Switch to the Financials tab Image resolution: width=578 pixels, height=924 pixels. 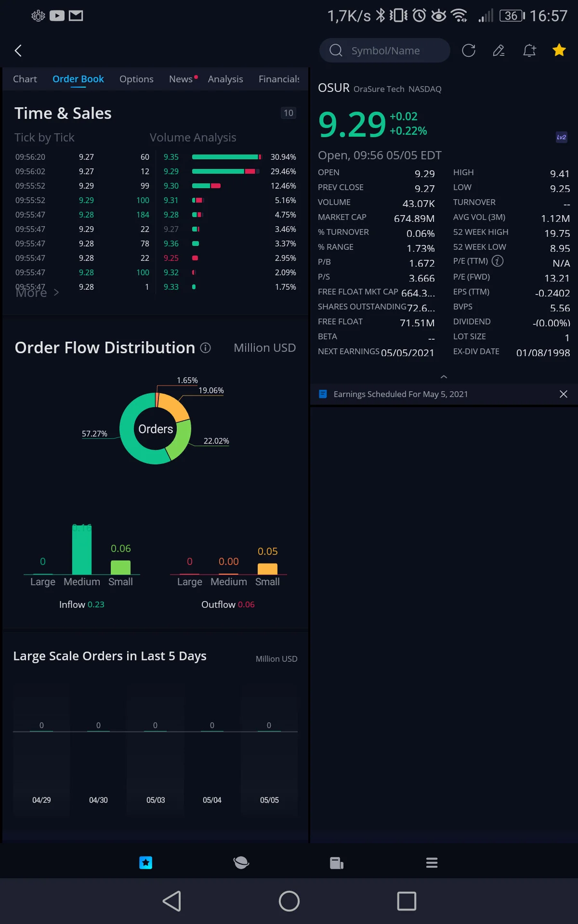[x=279, y=79]
